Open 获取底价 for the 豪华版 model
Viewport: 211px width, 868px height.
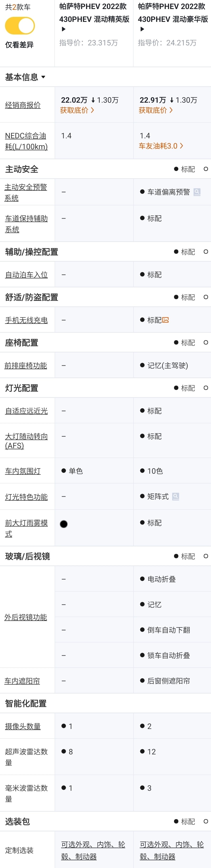coord(156,110)
